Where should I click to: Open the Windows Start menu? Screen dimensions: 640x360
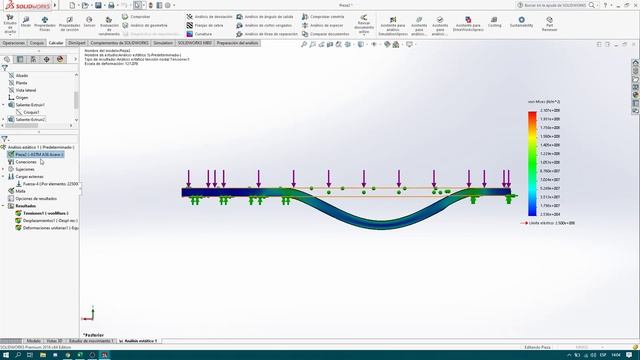click(6, 355)
